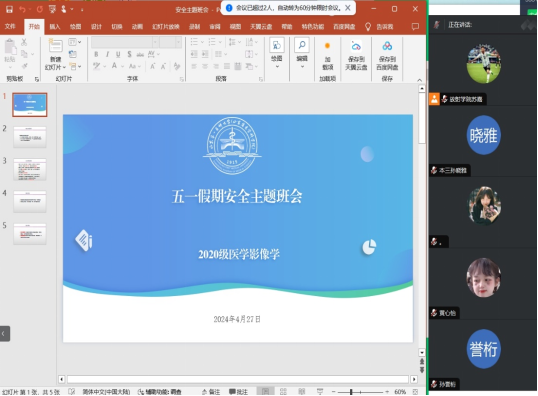
Task: Select slide 3 thumbnail
Action: (30, 169)
